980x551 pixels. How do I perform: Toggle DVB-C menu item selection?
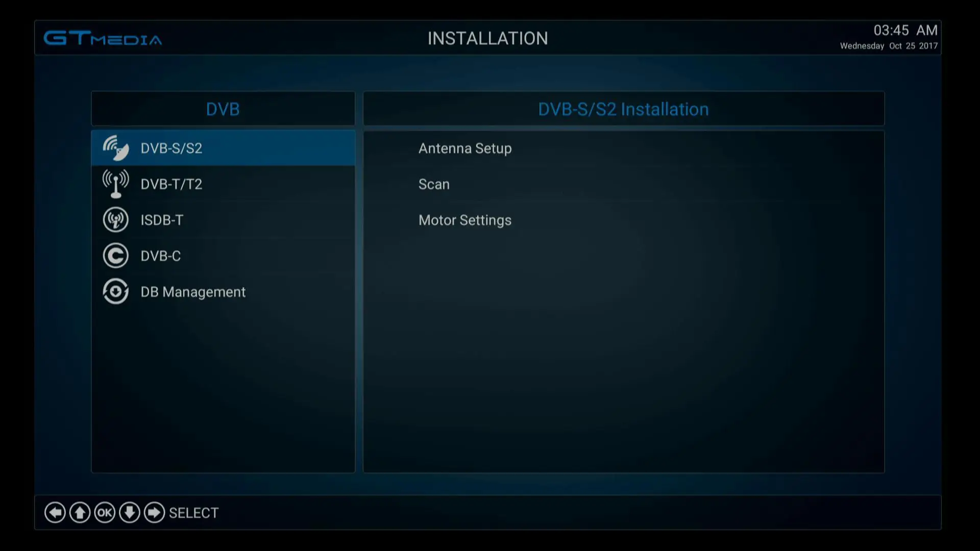(x=223, y=256)
